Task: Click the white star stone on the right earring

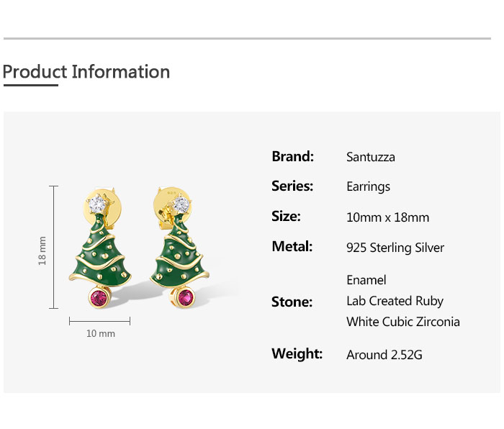Action: pyautogui.click(x=184, y=204)
